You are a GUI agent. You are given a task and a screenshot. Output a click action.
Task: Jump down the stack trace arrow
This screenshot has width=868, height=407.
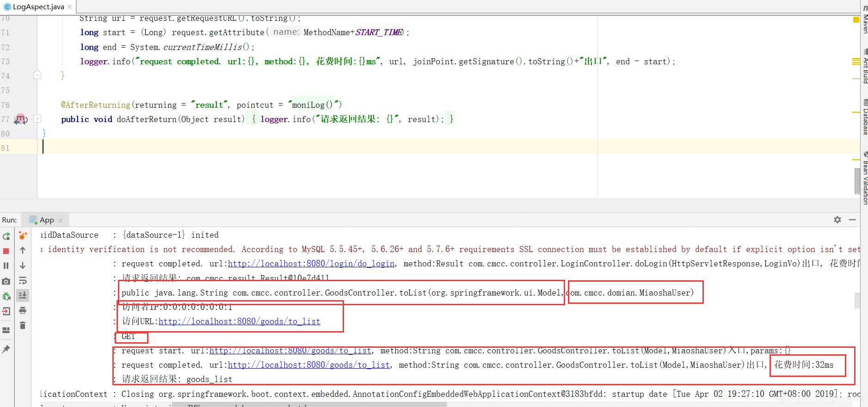(23, 265)
